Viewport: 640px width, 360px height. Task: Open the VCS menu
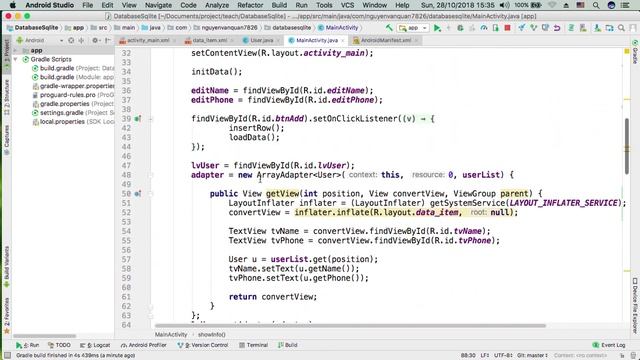(347, 5)
